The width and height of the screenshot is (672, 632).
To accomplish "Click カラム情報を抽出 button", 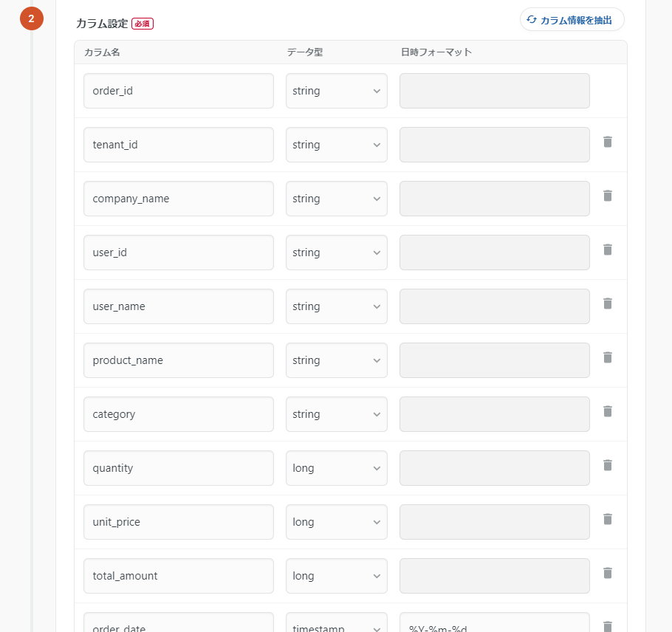I will (572, 20).
